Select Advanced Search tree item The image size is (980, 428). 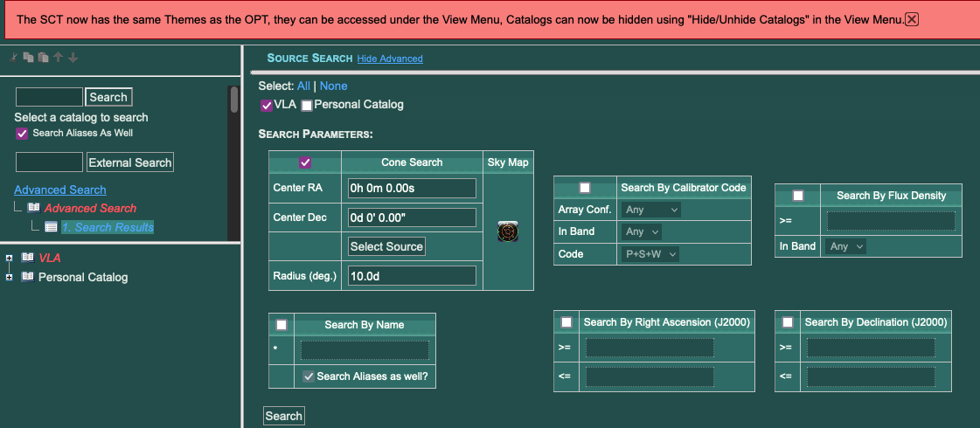(x=90, y=208)
